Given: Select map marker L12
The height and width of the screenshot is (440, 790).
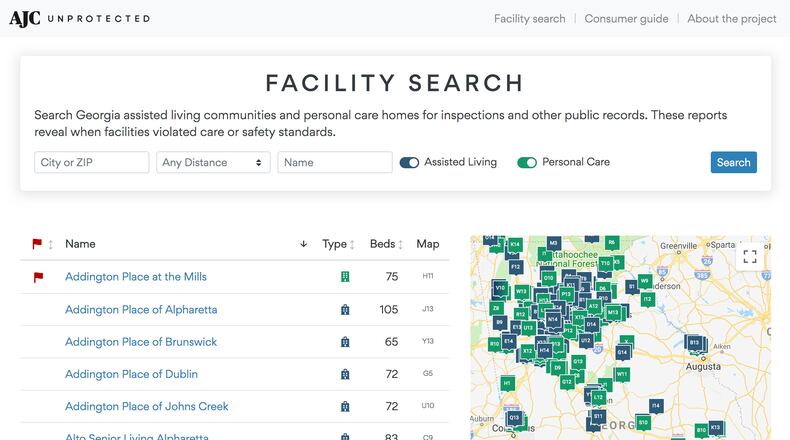Looking at the screenshot, I should (x=598, y=398).
